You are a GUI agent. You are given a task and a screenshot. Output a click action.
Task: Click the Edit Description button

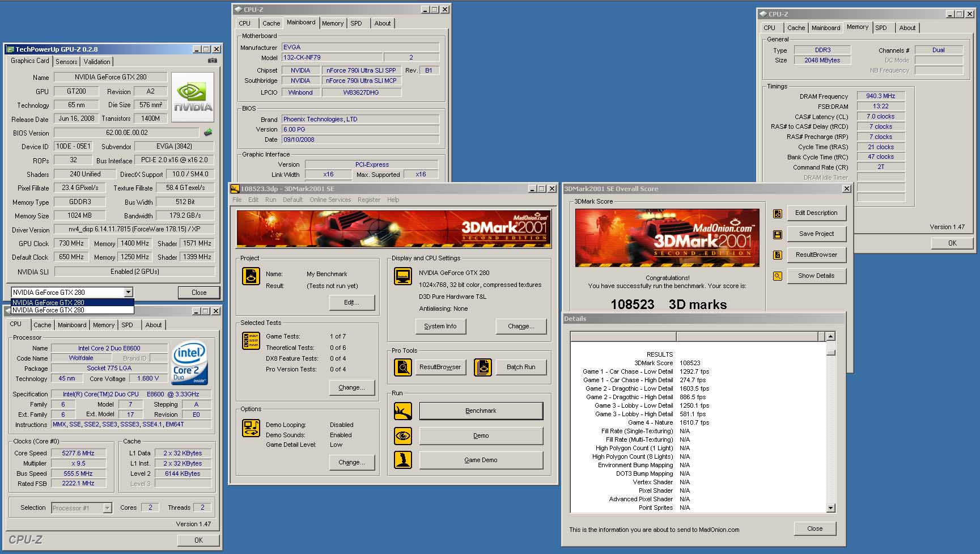(816, 213)
